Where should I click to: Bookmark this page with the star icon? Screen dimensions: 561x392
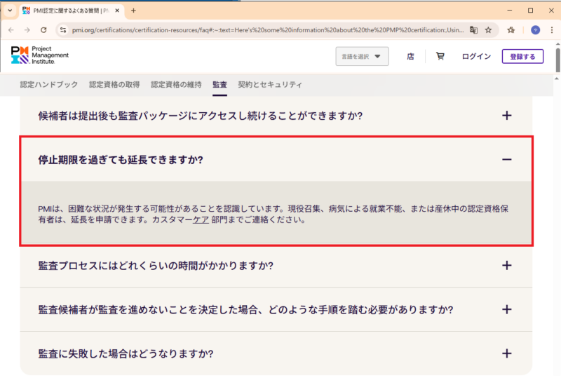click(x=489, y=30)
